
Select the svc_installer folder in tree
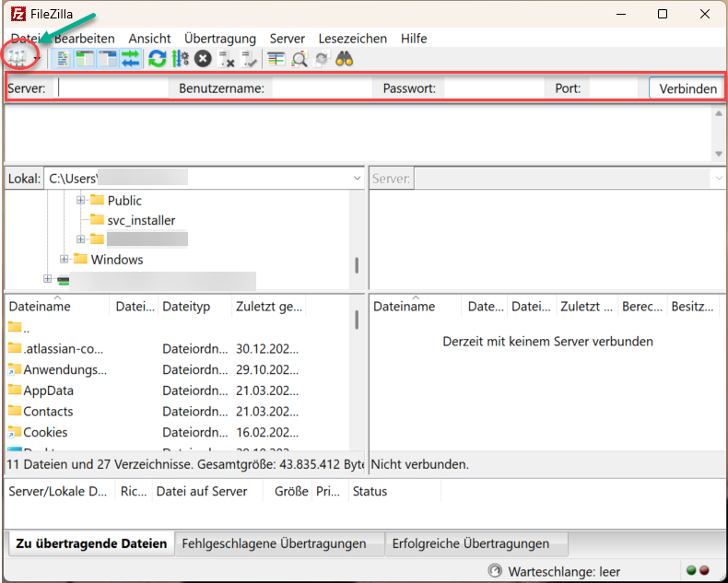141,220
